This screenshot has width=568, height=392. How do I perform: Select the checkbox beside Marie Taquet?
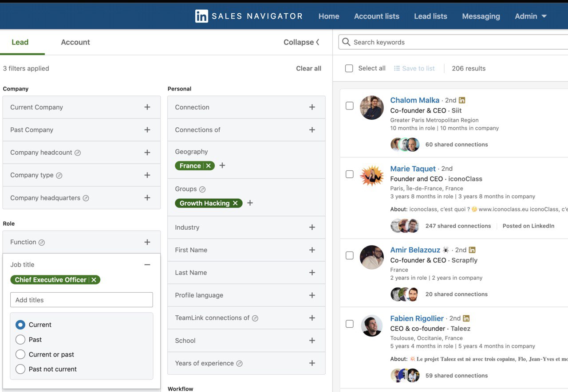(x=349, y=174)
